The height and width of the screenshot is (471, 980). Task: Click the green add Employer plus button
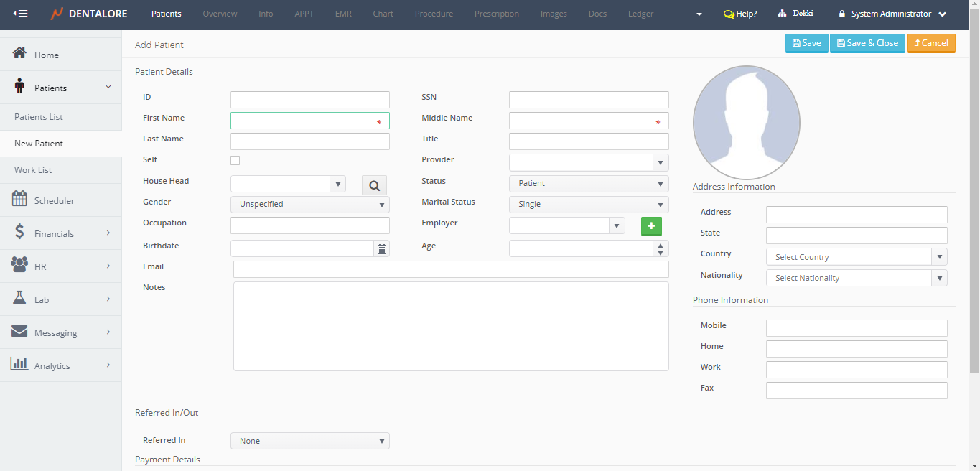pos(651,226)
